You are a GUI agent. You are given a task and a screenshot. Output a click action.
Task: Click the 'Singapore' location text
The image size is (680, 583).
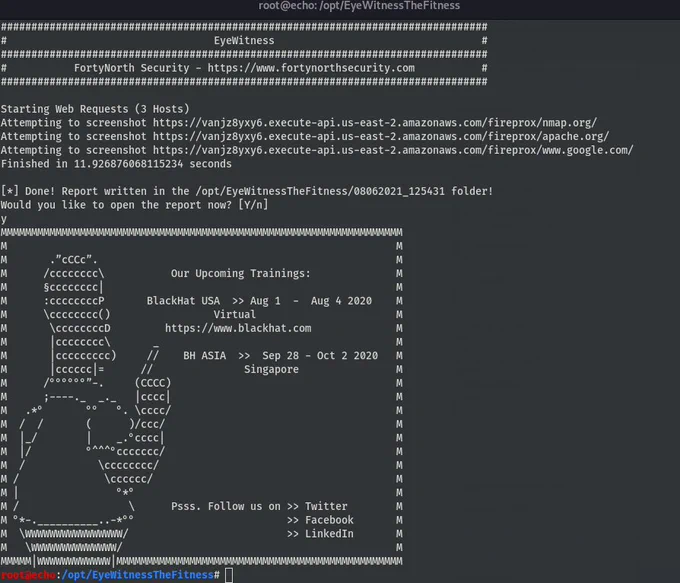[271, 370]
